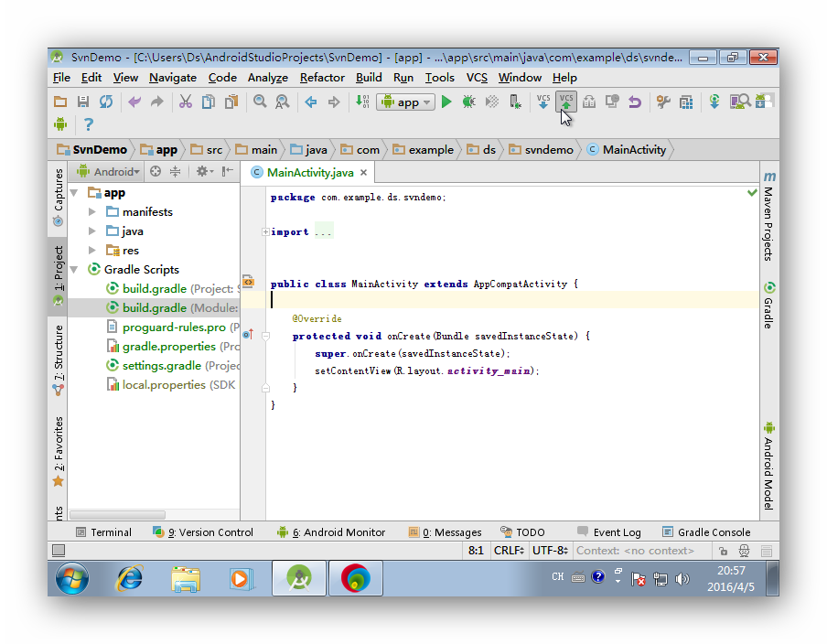The image size is (827, 644).
Task: Click the Sync Project with Gradle Files icon
Action: (714, 102)
